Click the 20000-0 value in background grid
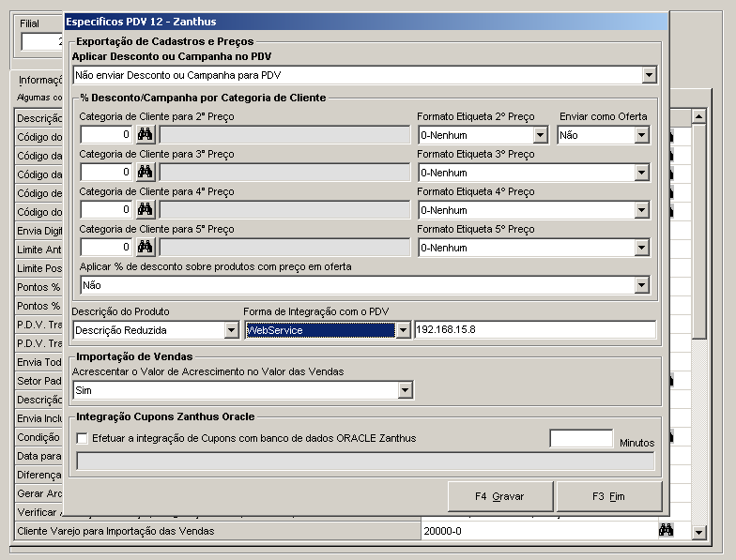This screenshot has height=560, width=736. pos(443,531)
